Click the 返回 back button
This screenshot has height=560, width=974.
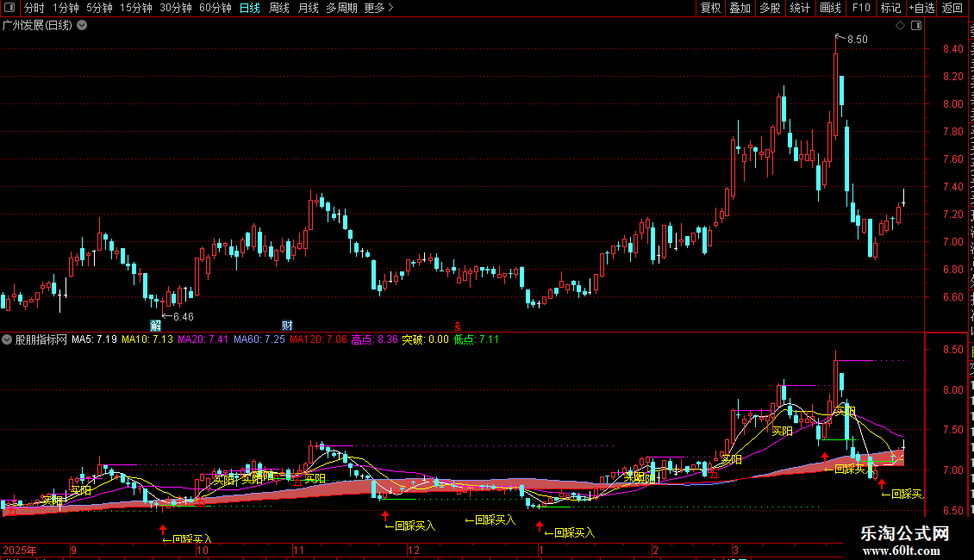952,8
